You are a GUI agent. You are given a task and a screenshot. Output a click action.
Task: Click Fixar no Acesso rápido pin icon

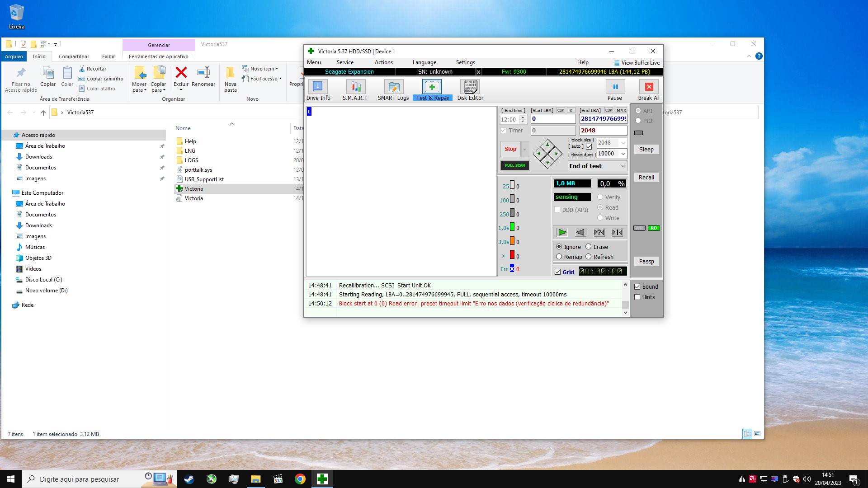[21, 72]
